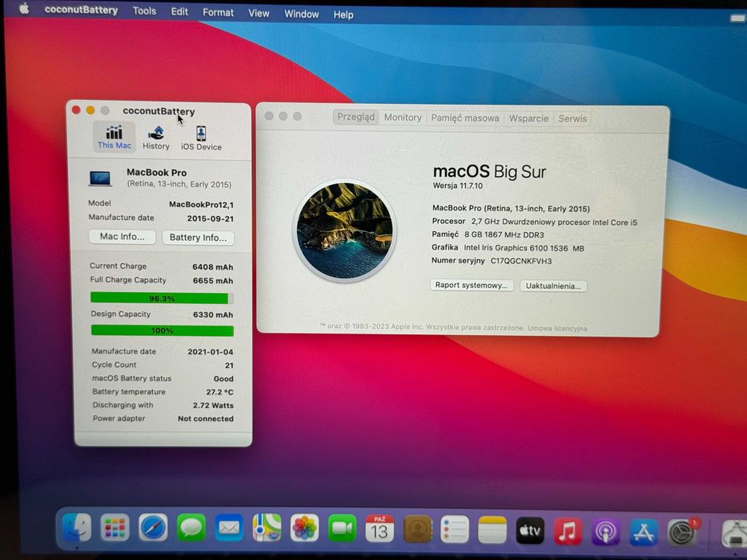Image resolution: width=747 pixels, height=560 pixels.
Task: Click the serial number C17QGCNKFVH3
Action: click(521, 261)
